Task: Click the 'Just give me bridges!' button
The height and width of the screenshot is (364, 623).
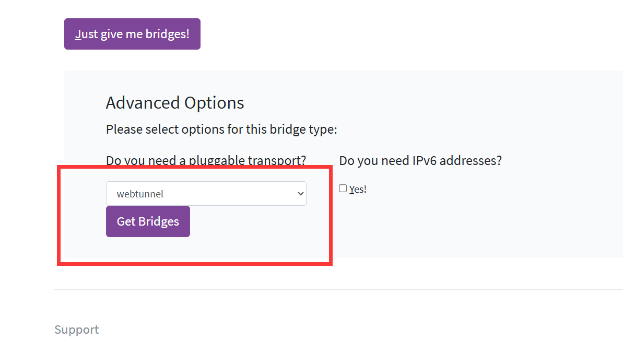Action: pos(132,34)
